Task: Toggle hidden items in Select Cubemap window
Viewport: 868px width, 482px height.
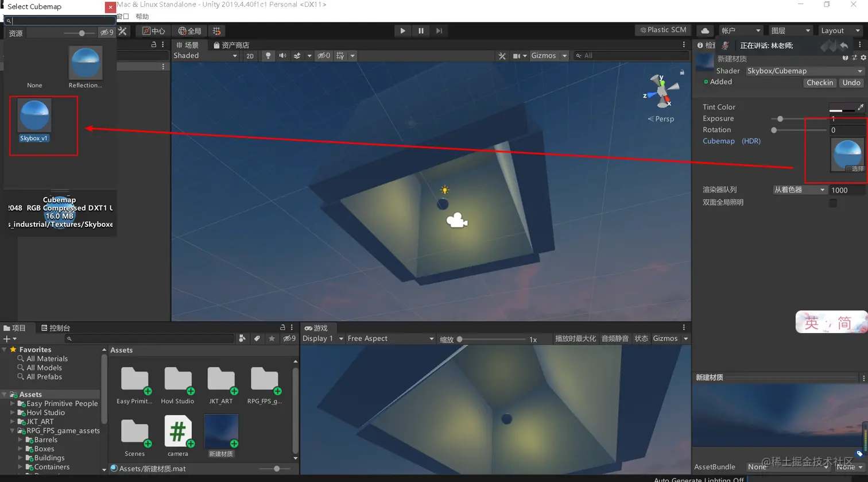Action: [107, 33]
